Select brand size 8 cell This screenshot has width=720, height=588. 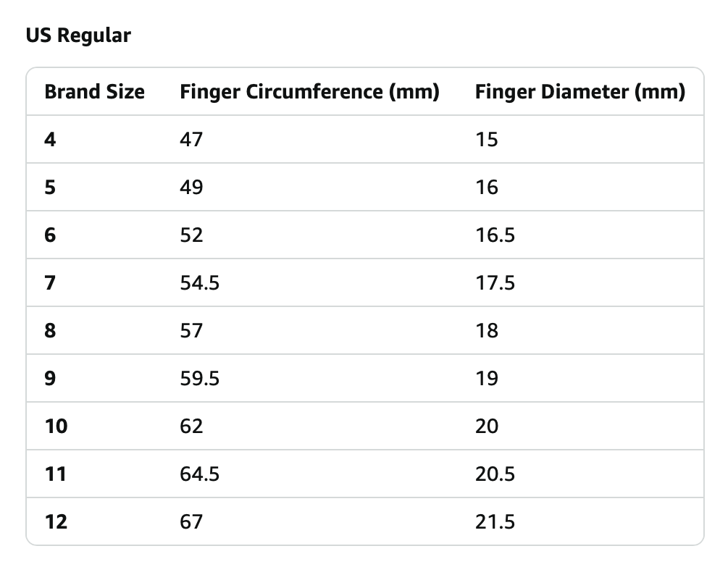(50, 330)
